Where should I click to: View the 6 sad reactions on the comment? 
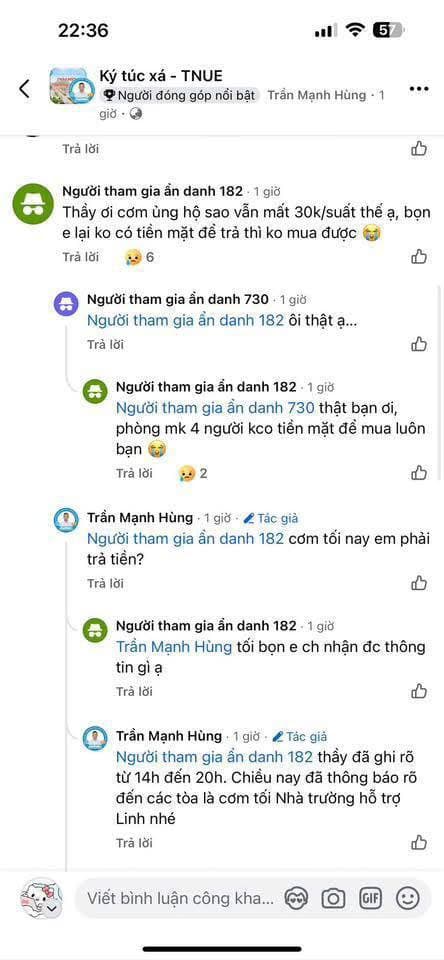(140, 257)
